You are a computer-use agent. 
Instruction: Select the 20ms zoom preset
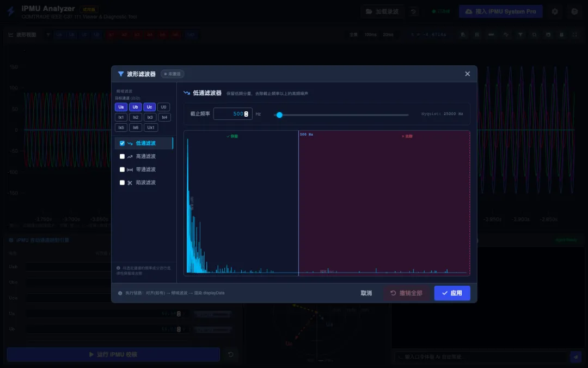tap(388, 34)
